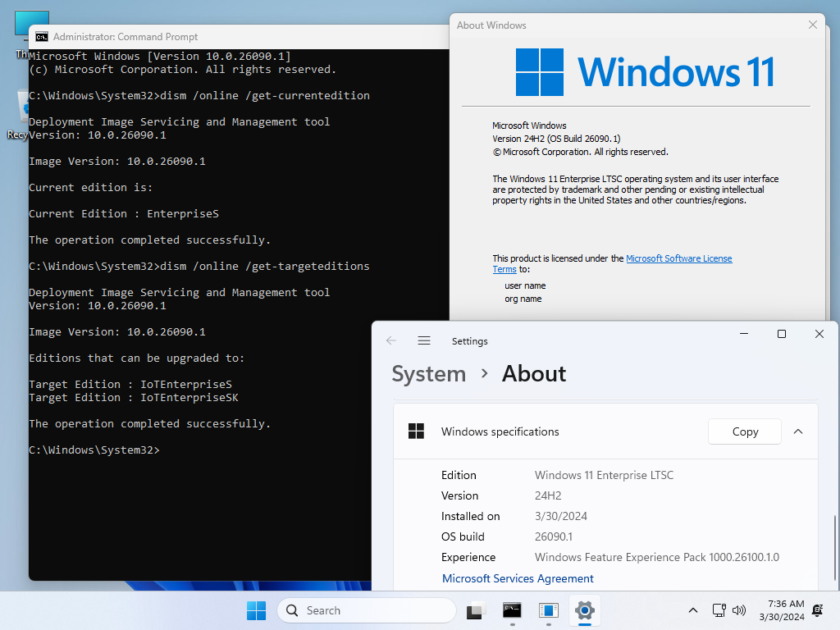Select the Version value 24H2

tap(547, 495)
